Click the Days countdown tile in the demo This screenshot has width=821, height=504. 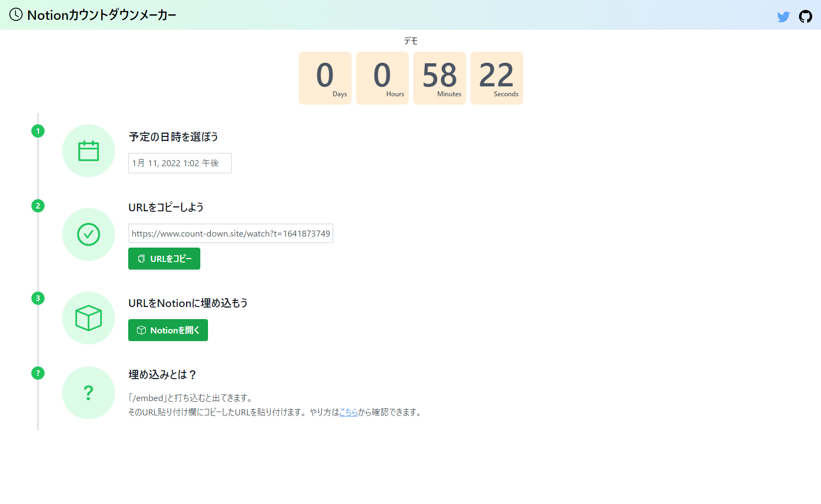click(x=325, y=78)
